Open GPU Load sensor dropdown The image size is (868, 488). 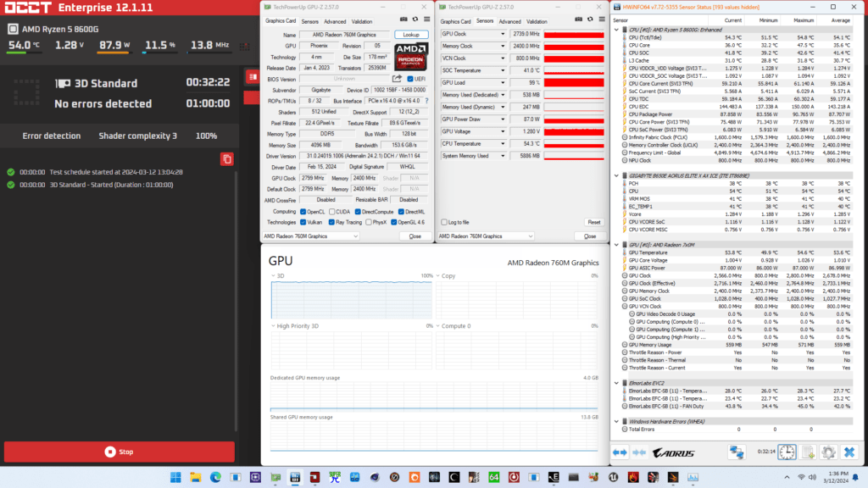pos(503,82)
